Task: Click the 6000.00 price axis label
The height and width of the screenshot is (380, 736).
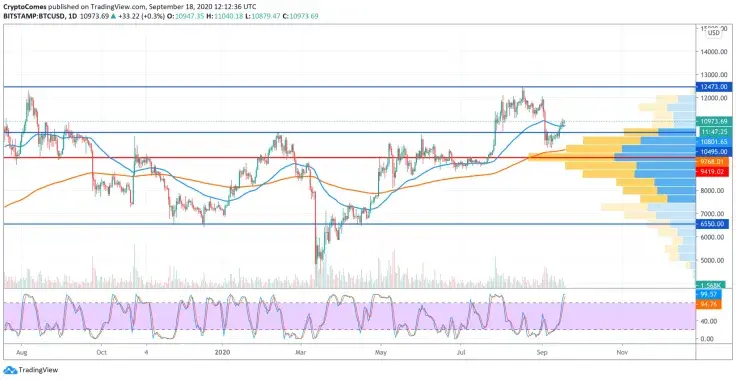Action: click(713, 237)
